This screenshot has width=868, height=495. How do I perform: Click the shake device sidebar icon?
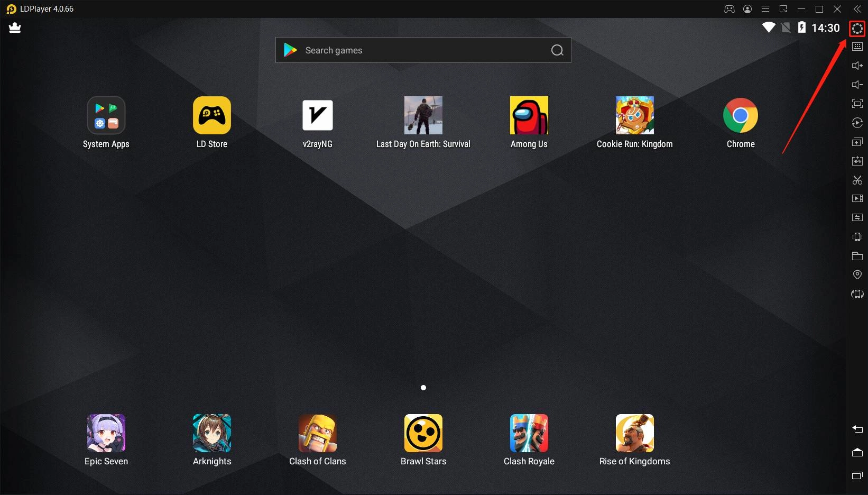pyautogui.click(x=857, y=237)
